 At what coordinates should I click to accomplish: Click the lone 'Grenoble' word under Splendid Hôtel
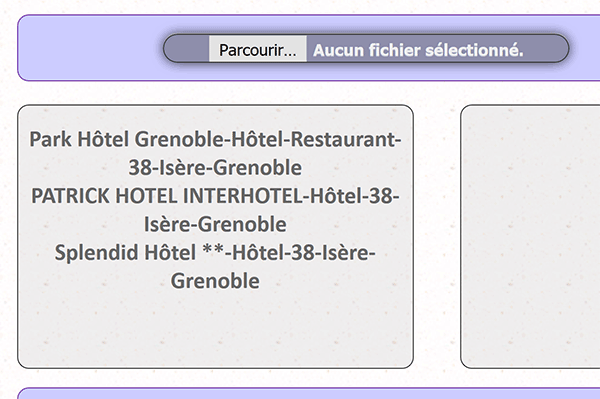(x=215, y=281)
